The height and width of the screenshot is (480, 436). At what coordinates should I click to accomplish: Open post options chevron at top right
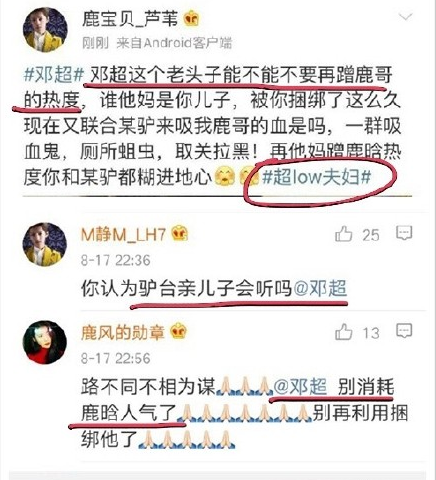406,17
